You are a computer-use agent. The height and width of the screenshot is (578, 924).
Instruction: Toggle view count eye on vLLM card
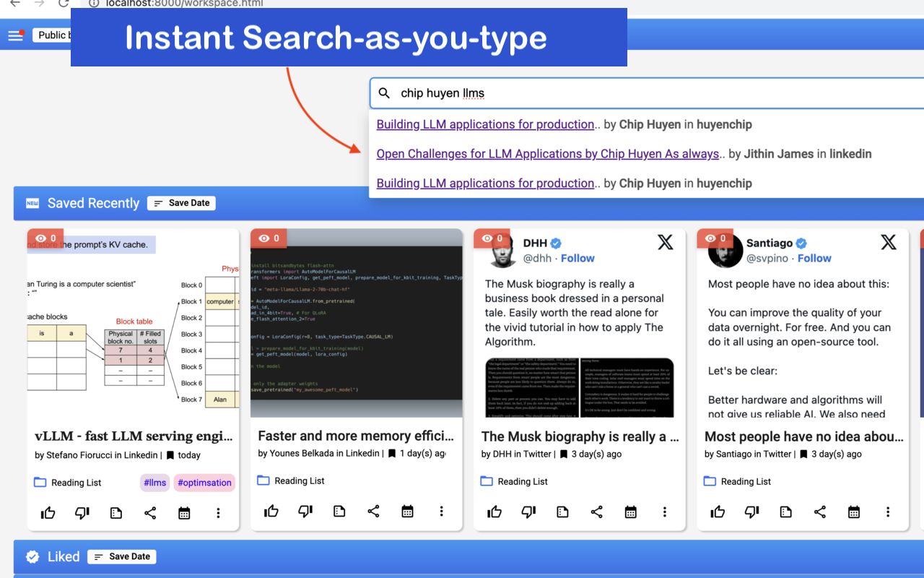[x=45, y=238]
